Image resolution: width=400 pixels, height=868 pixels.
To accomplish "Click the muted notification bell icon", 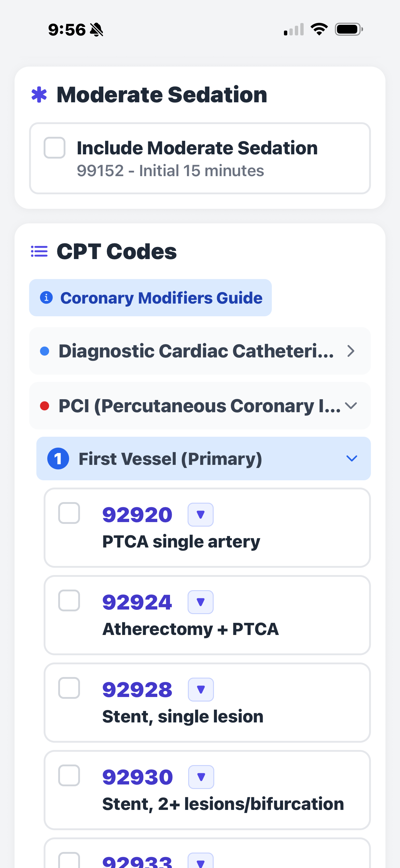I will [x=95, y=30].
